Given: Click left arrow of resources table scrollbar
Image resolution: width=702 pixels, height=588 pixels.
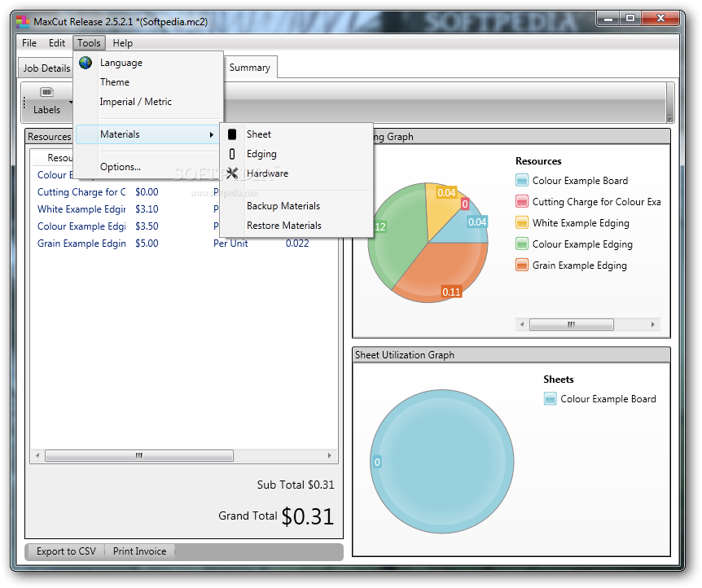Looking at the screenshot, I should (37, 455).
